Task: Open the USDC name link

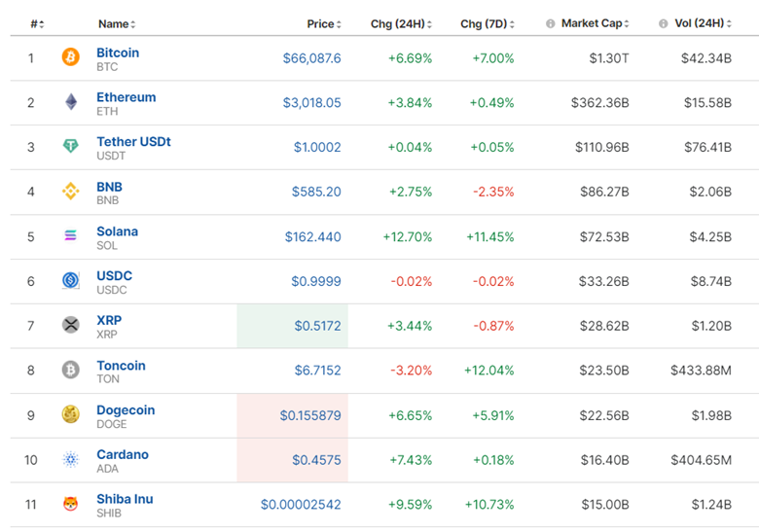Action: click(x=114, y=275)
